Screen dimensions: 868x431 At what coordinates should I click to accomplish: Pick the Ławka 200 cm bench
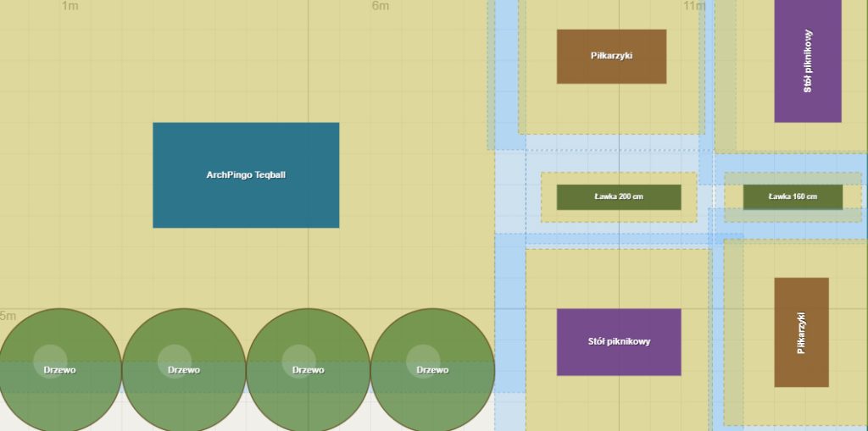(x=619, y=197)
